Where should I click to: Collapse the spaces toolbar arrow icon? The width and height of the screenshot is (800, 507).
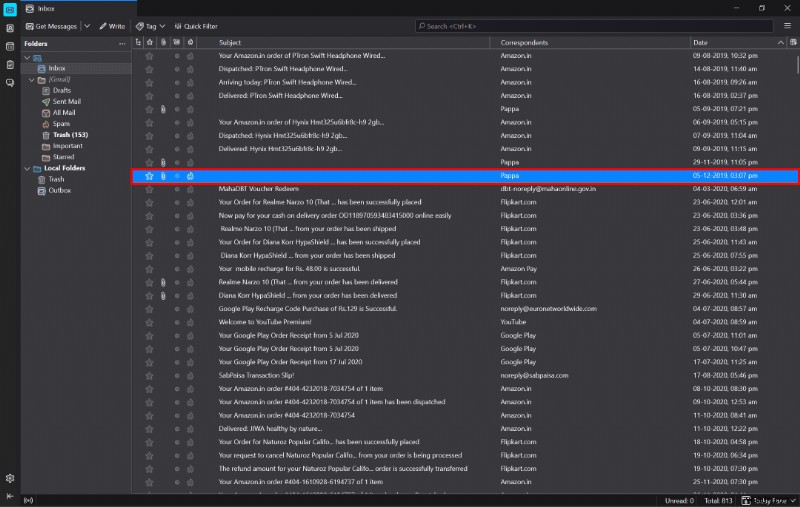pyautogui.click(x=10, y=496)
